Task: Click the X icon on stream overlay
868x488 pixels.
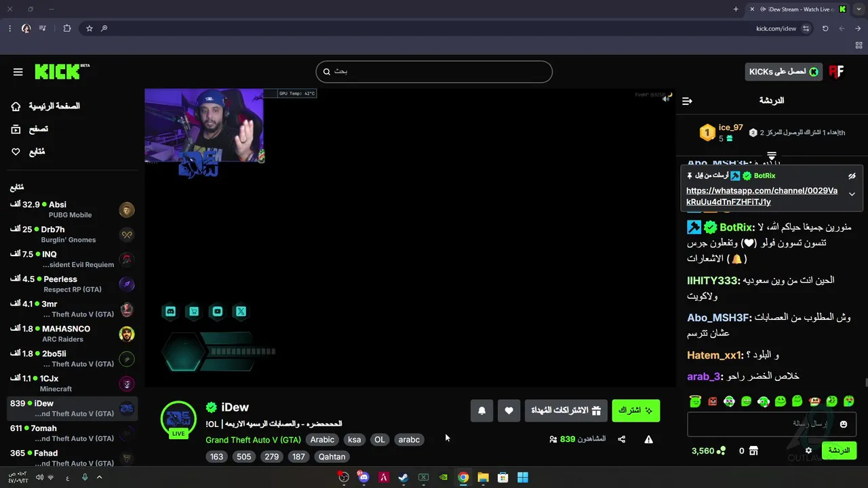Action: pyautogui.click(x=241, y=312)
